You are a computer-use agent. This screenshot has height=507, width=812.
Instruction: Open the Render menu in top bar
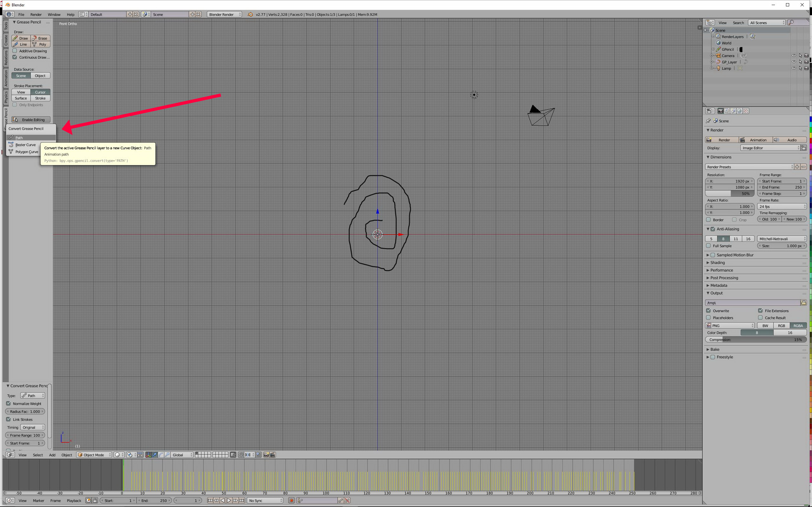coord(36,15)
